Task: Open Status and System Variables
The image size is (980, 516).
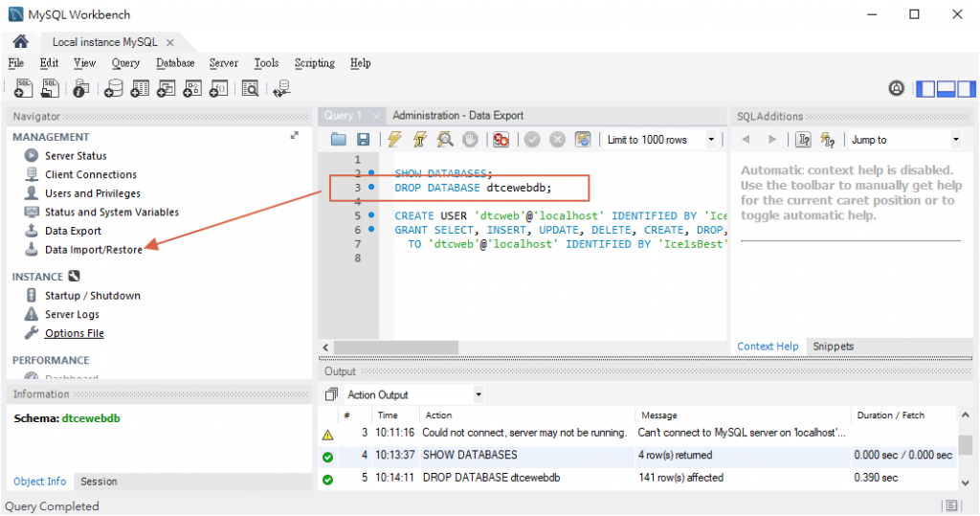Action: [112, 212]
